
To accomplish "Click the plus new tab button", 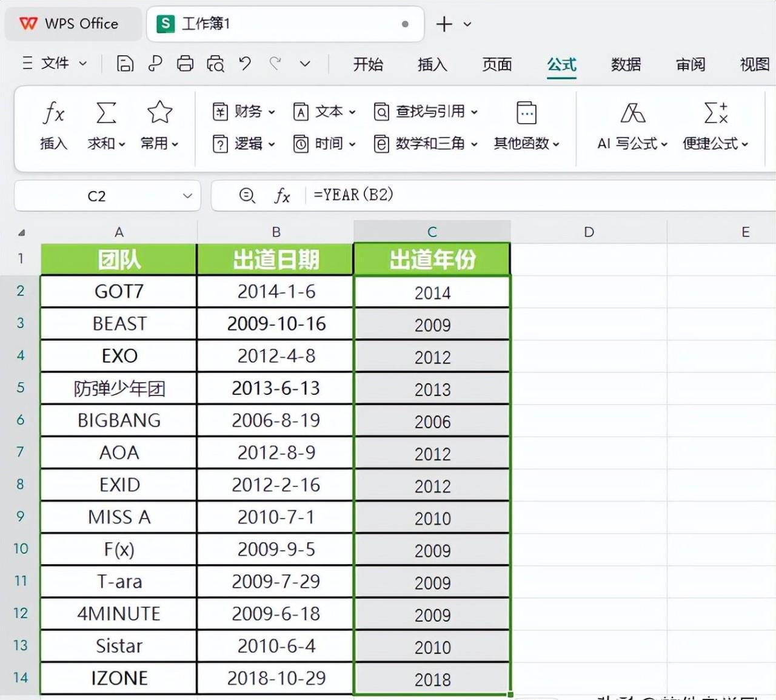I will tap(444, 24).
